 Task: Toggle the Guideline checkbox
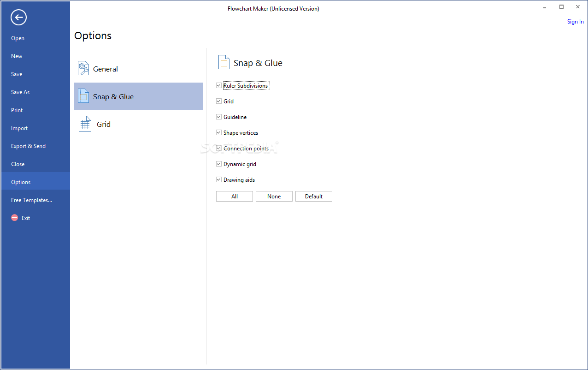coord(219,117)
